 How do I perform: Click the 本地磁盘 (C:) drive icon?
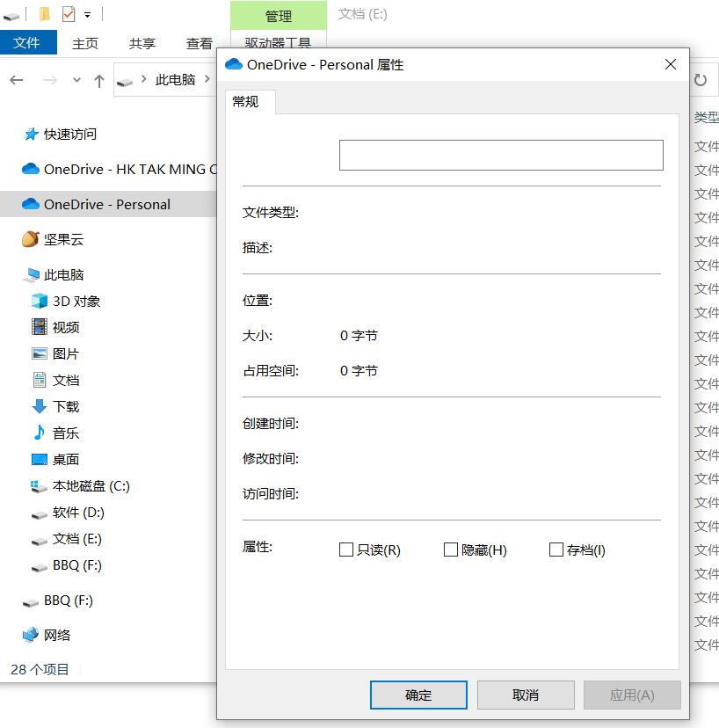tap(40, 486)
